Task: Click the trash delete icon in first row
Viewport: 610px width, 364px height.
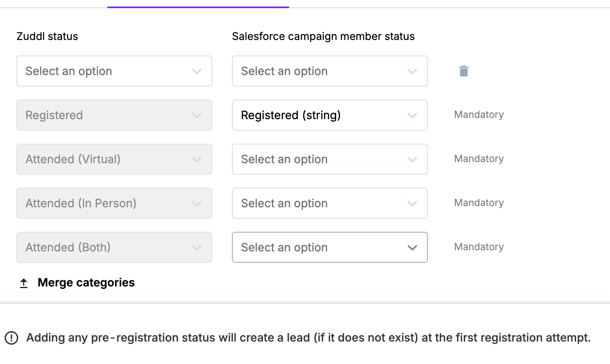Action: 463,71
